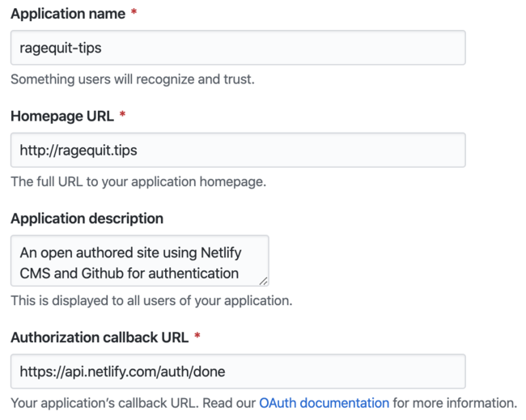Select the Authorization callback URL field
The height and width of the screenshot is (420, 526).
coord(238,371)
